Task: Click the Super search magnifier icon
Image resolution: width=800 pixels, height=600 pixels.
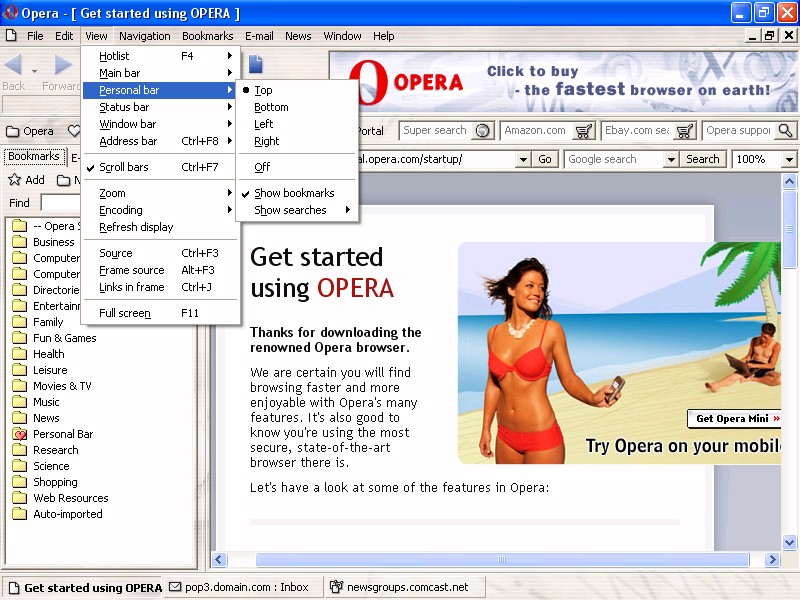Action: pos(482,131)
